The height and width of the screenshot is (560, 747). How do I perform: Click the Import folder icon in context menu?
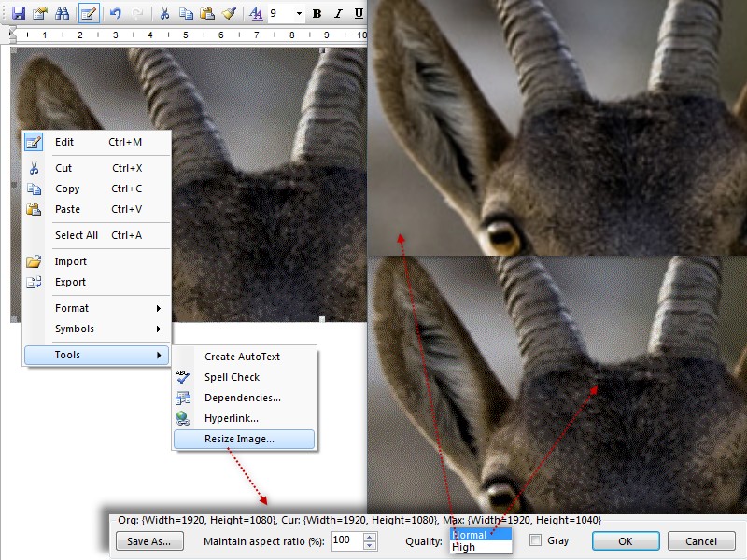(34, 261)
